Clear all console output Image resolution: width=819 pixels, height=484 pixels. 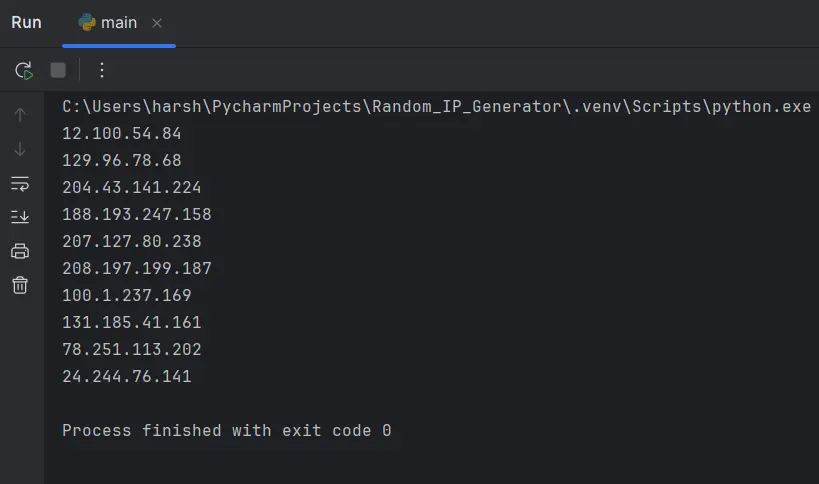pyautogui.click(x=20, y=285)
